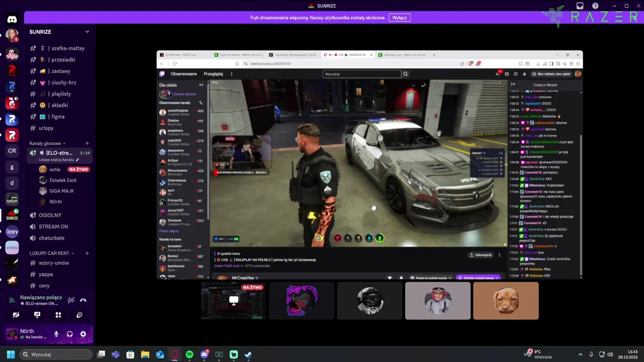The width and height of the screenshot is (644, 362).
Task: Click the main live stream video
Action: [370, 165]
